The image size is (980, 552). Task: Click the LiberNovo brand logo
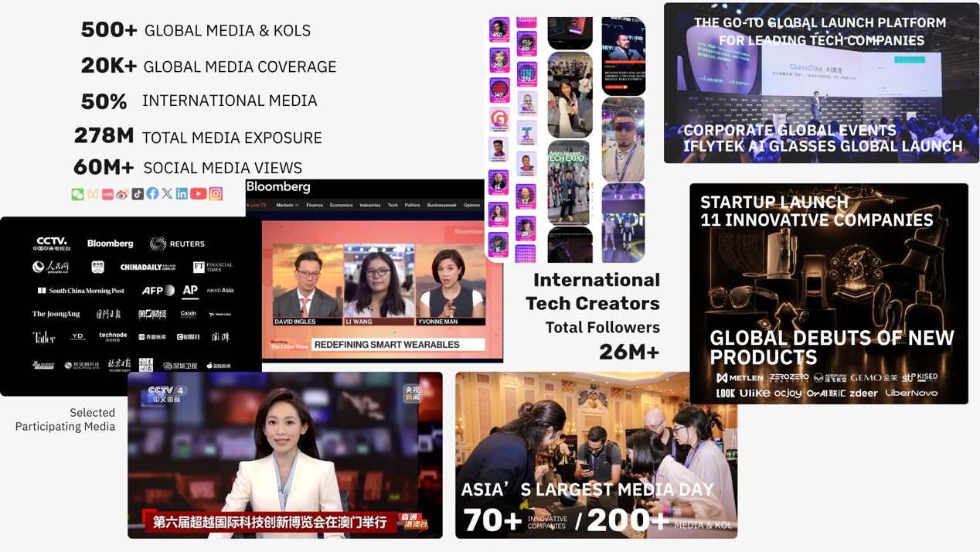(x=911, y=393)
